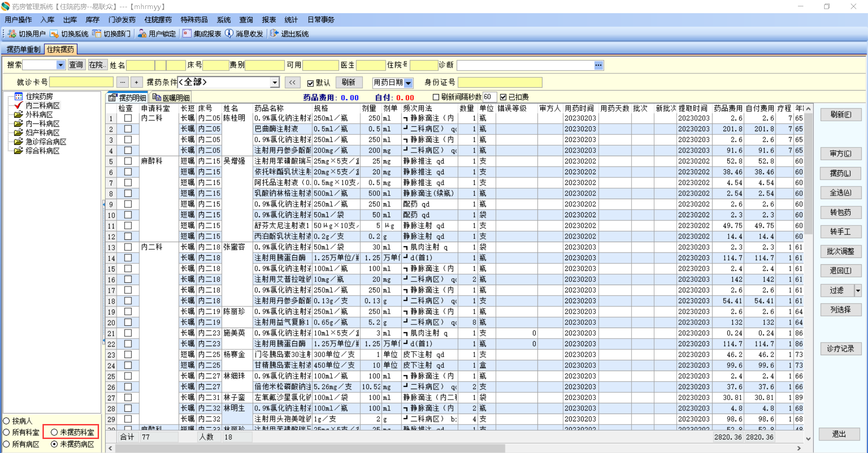Click the refresh interval seconds field showing 60
This screenshot has width=868, height=453.
490,97
